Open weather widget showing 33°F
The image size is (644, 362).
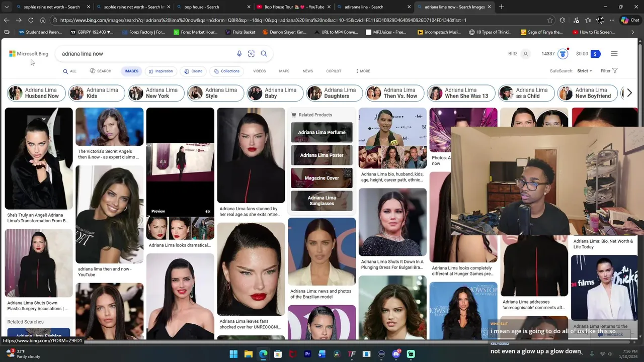[x=23, y=354]
